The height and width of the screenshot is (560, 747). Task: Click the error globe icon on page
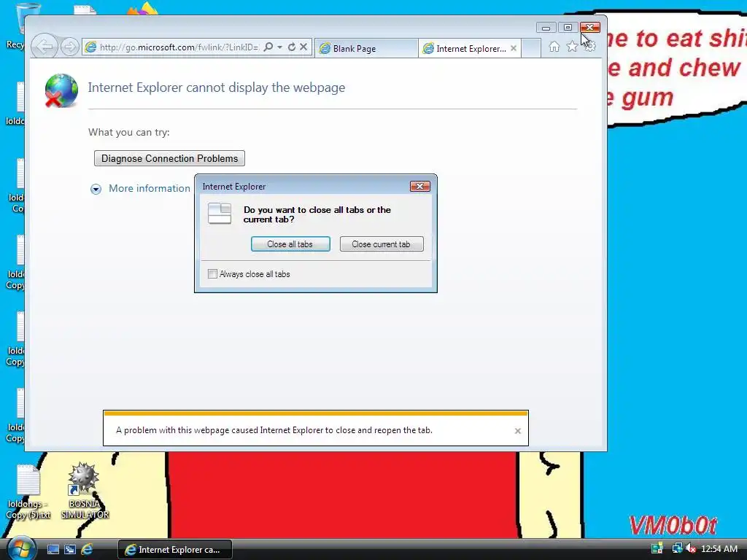tap(61, 90)
